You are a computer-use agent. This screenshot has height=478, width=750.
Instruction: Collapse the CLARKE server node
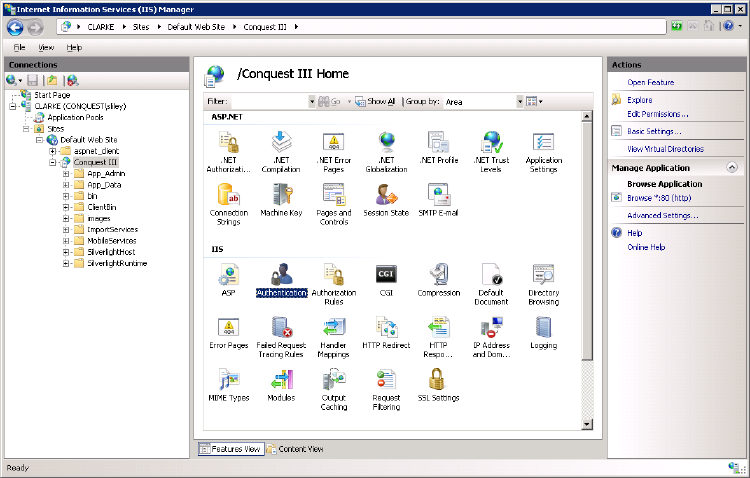pyautogui.click(x=13, y=106)
